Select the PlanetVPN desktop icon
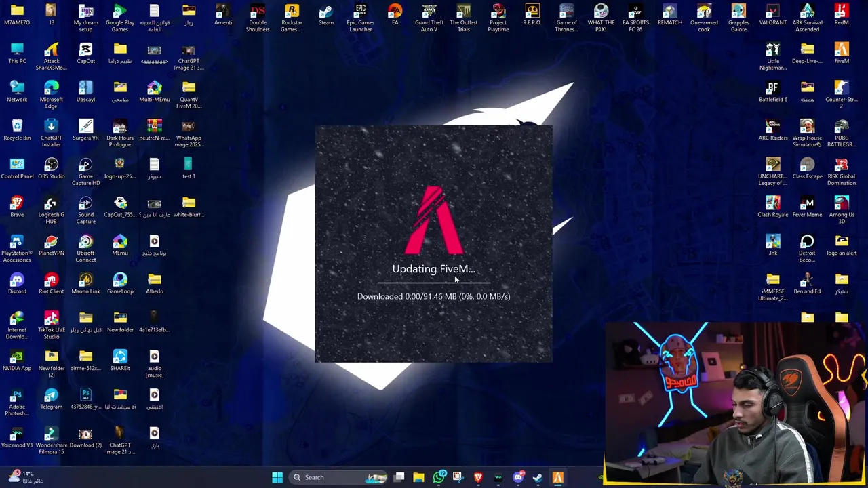This screenshot has height=488, width=868. tap(52, 245)
